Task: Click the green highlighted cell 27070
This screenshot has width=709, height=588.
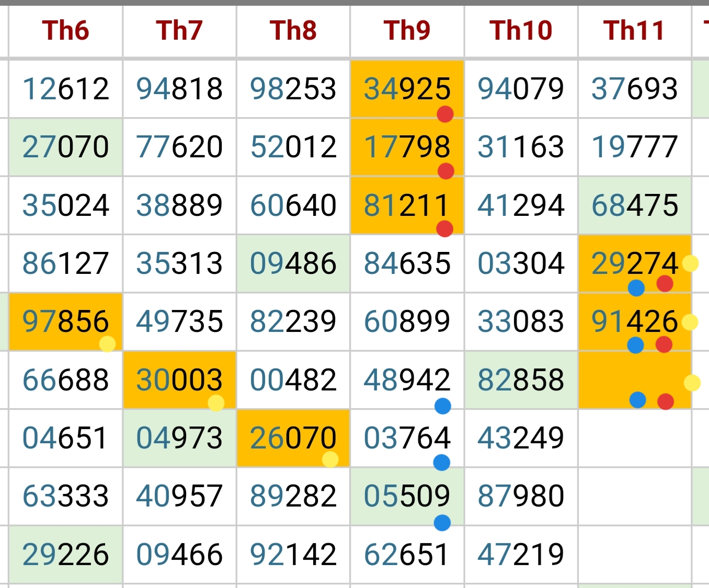Action: click(66, 147)
